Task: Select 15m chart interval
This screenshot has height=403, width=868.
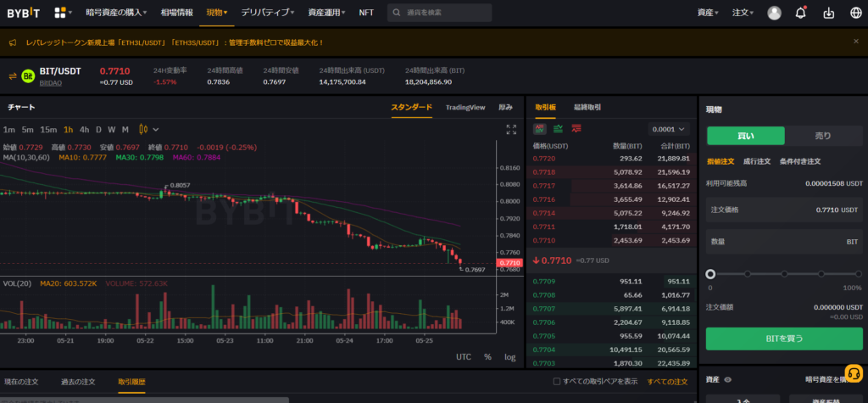Action: click(48, 130)
